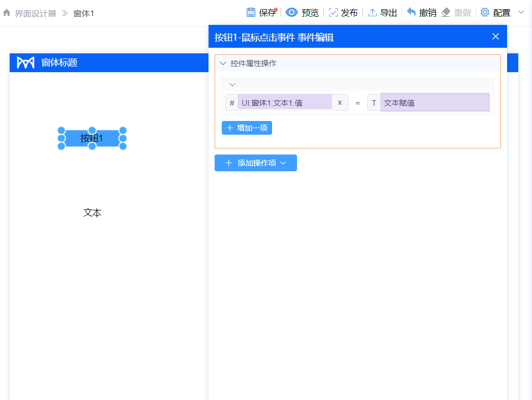Select 窗体1 in the breadcrumb
This screenshot has width=532, height=400.
point(83,13)
